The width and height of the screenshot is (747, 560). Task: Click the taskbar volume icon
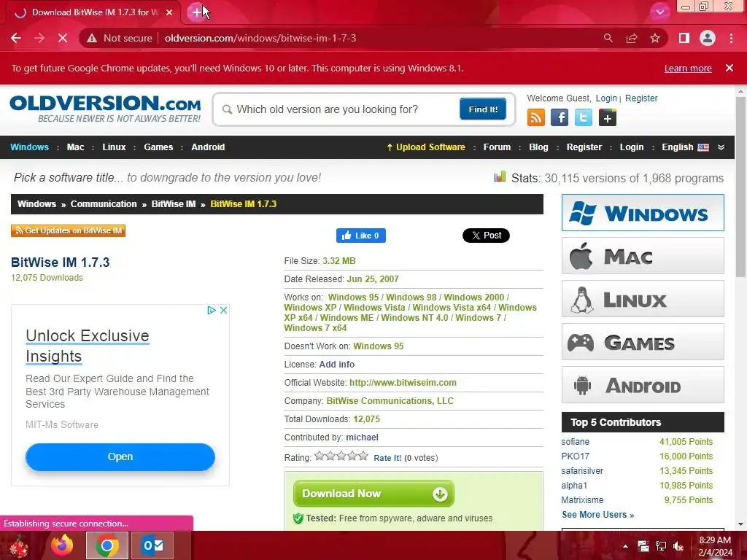point(678,546)
